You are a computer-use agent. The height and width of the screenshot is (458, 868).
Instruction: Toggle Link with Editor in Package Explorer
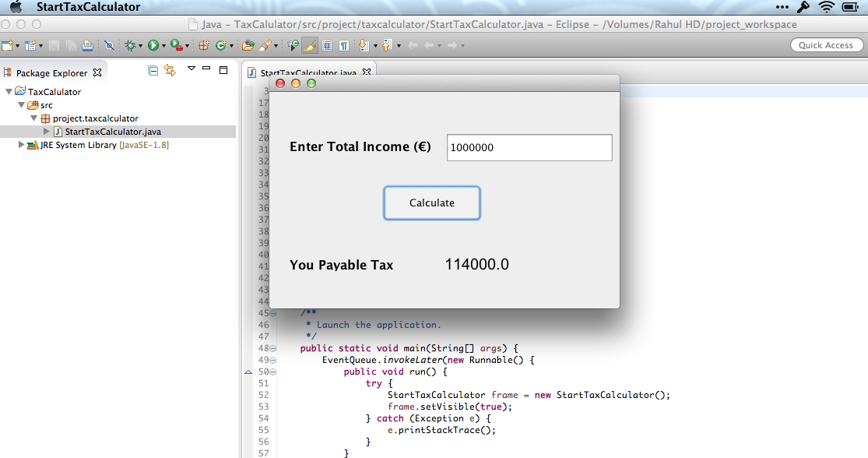click(x=170, y=71)
